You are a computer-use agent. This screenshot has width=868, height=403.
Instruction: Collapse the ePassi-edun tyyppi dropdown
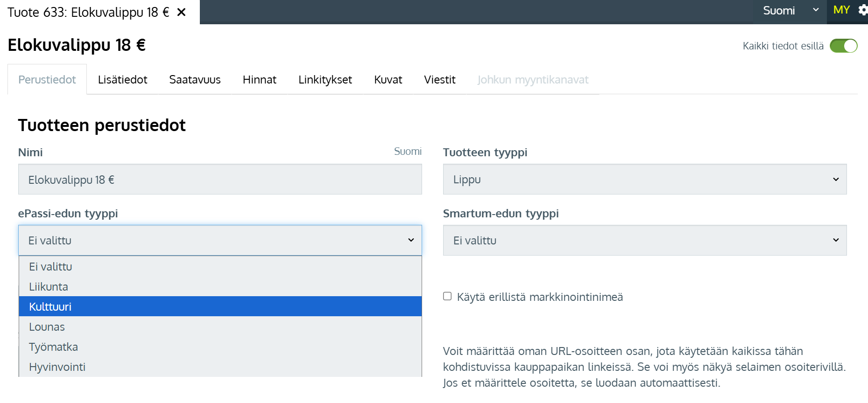(x=220, y=241)
